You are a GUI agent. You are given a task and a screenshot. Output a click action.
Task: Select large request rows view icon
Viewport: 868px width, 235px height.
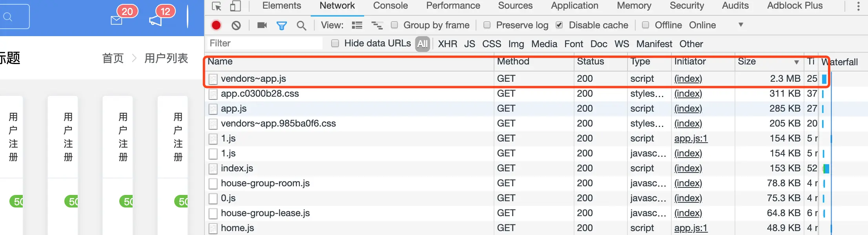pos(357,25)
